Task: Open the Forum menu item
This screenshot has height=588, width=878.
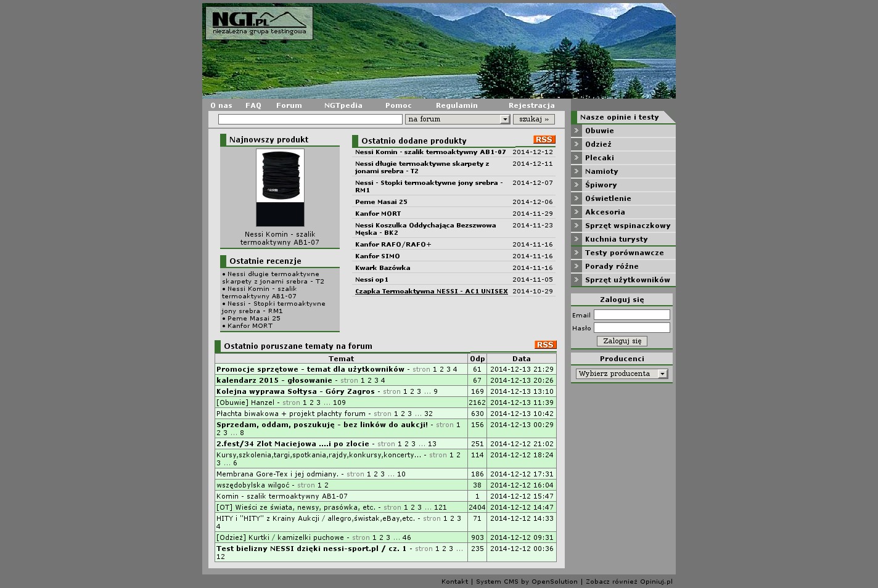Action: click(289, 105)
